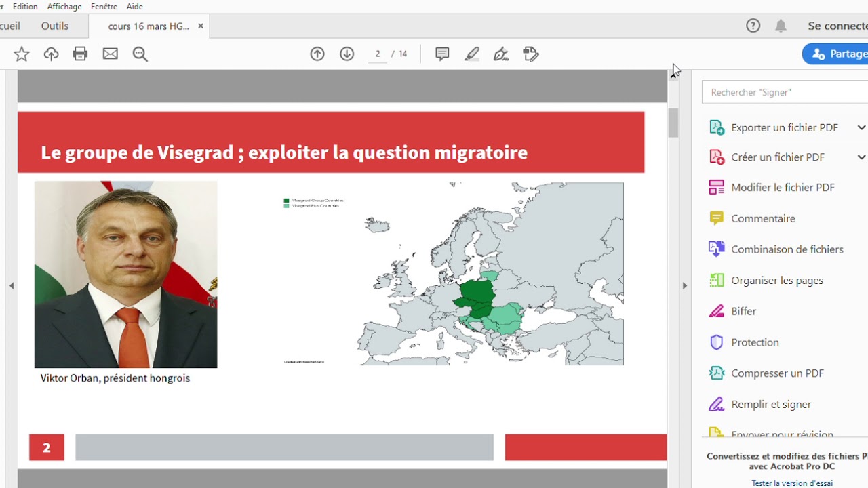This screenshot has height=488, width=868.
Task: Switch to the Outils tab
Action: coord(55,26)
